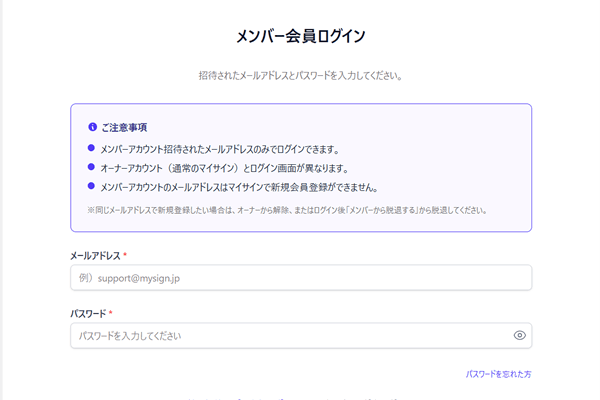The image size is (600, 400).
Task: Select the 招待されたメールアドレスとパスワード instruction line
Action: click(x=300, y=75)
